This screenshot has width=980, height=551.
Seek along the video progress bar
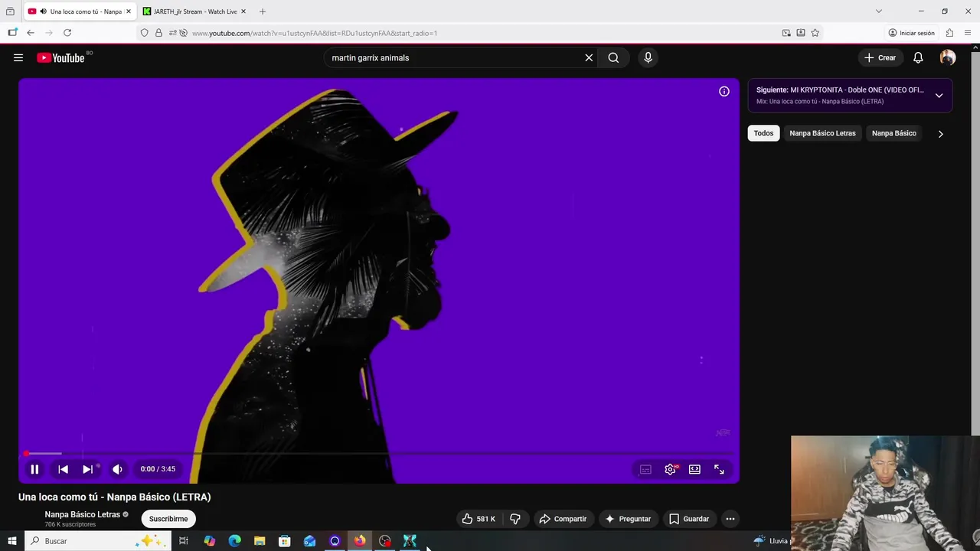[x=379, y=454]
